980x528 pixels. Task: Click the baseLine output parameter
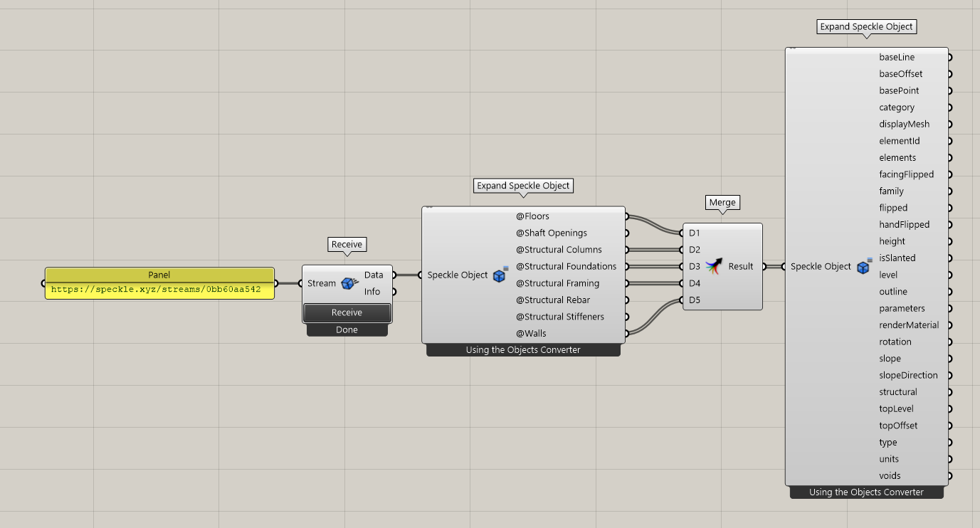coord(897,57)
